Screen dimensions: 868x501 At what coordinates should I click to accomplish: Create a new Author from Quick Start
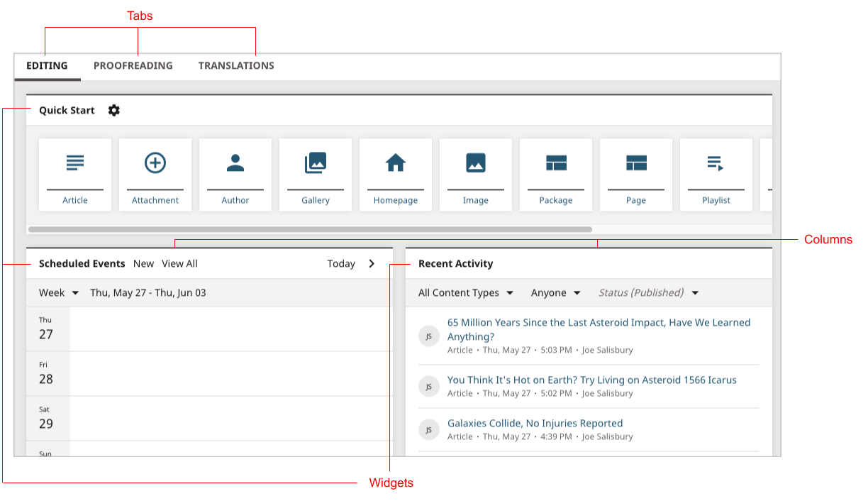coord(235,175)
